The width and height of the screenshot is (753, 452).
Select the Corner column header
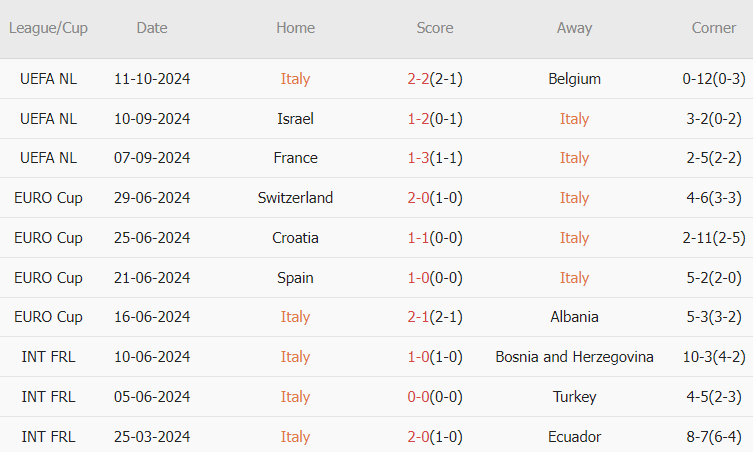(x=714, y=28)
